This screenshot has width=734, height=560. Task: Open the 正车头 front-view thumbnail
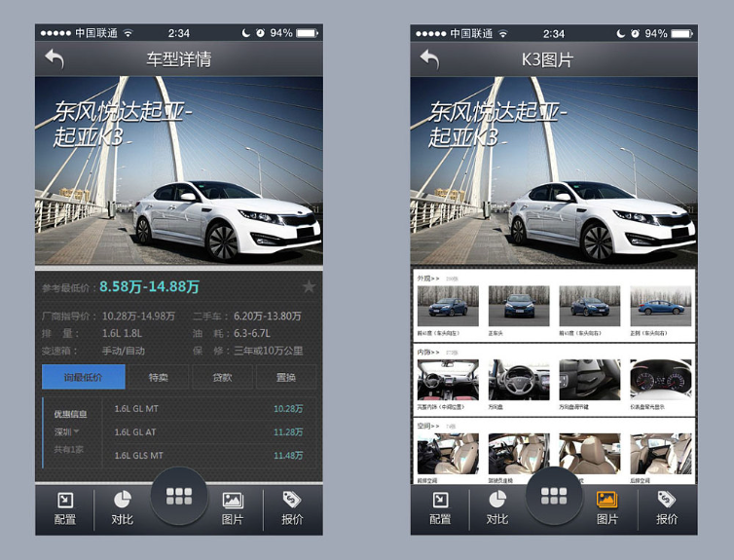point(519,306)
